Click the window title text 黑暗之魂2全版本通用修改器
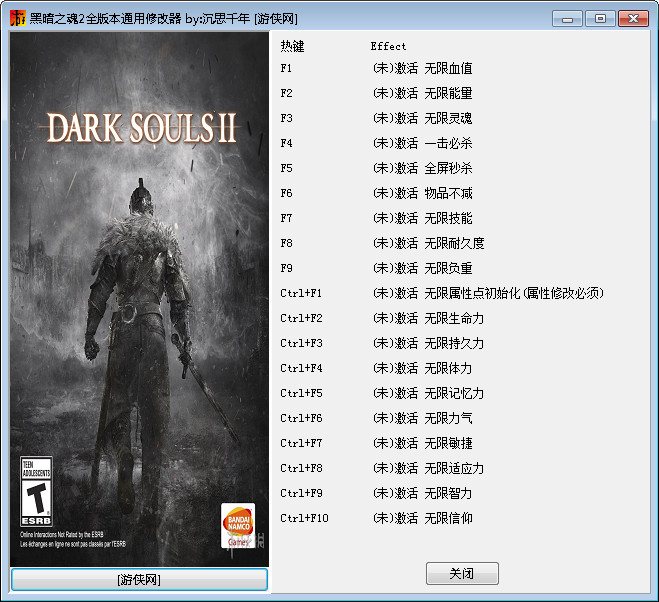Image resolution: width=659 pixels, height=602 pixels. [105, 19]
